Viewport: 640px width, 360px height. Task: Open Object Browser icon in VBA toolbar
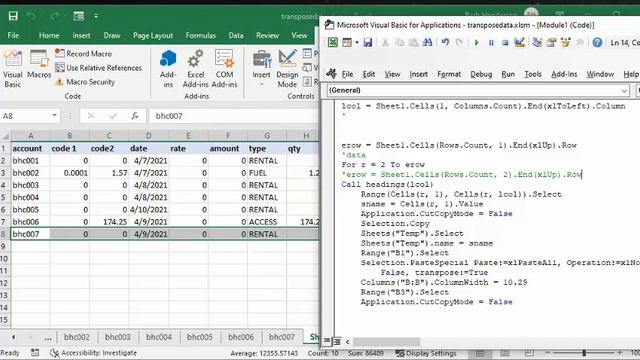(x=565, y=42)
